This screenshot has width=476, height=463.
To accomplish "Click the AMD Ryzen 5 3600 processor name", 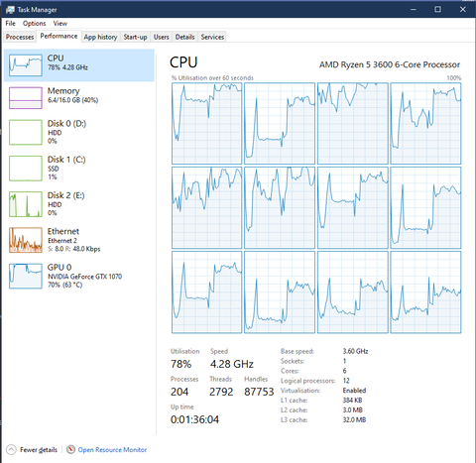I will 390,64.
